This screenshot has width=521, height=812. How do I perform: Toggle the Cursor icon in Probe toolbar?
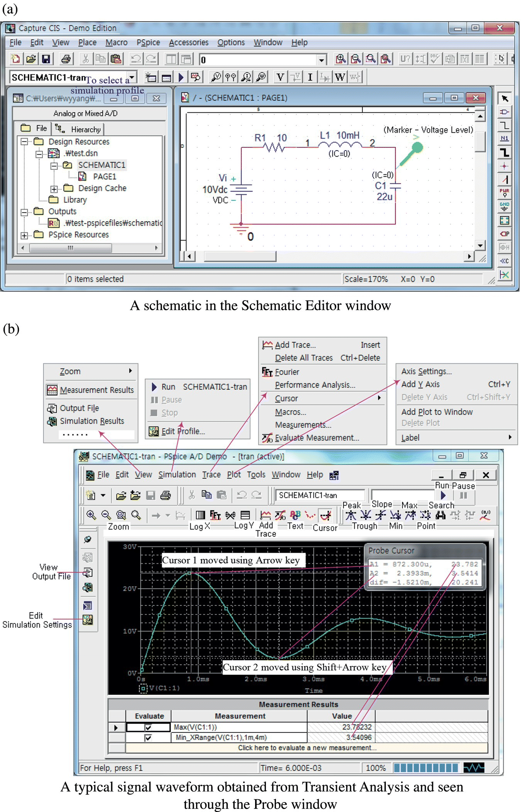[x=326, y=515]
